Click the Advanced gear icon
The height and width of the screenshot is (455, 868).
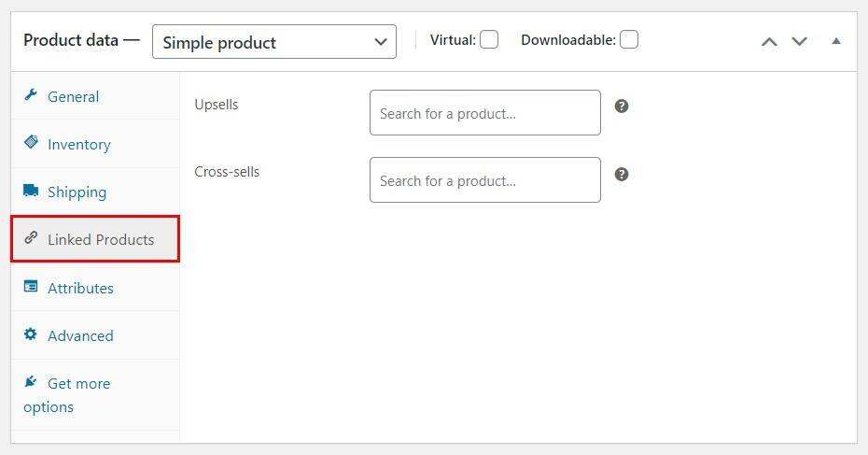(x=31, y=334)
